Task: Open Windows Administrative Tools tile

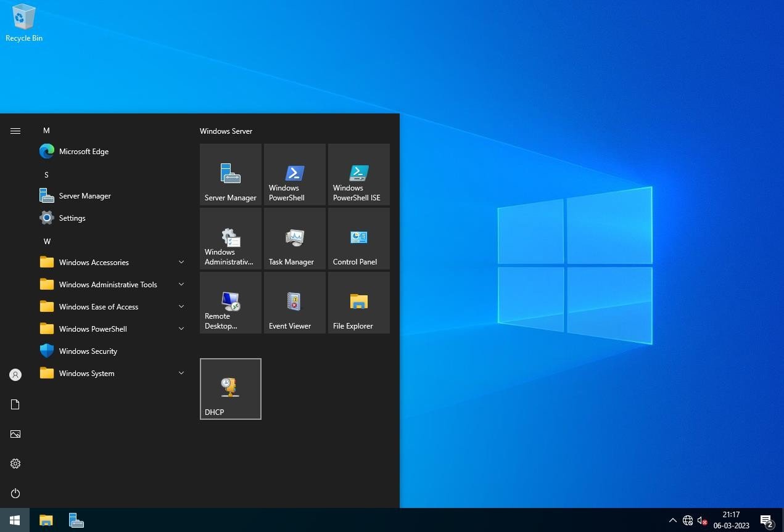Action: coord(231,239)
